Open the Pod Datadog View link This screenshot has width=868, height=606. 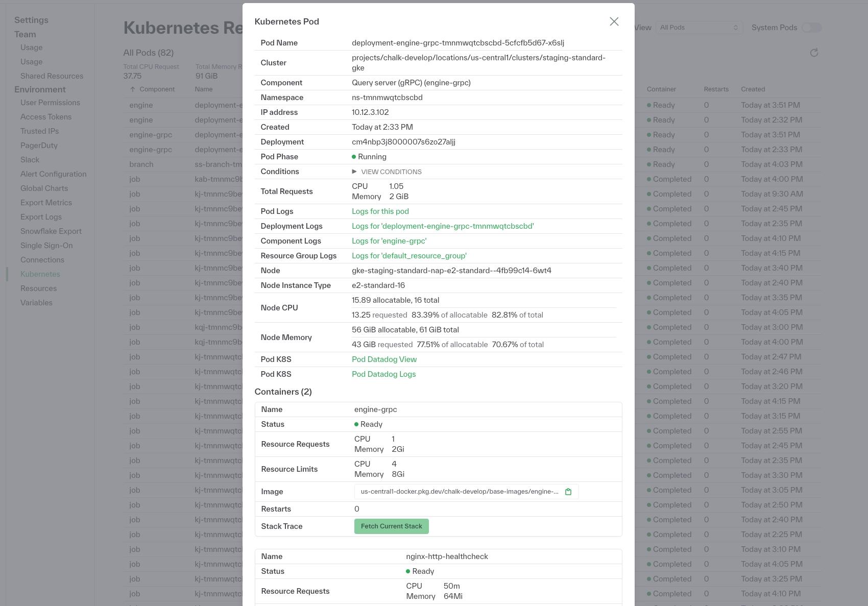click(384, 359)
